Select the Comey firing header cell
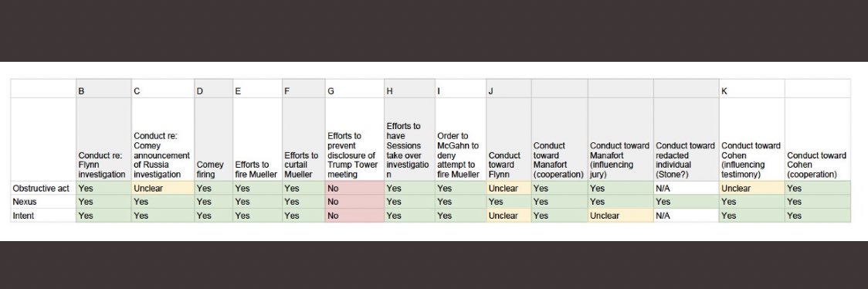This screenshot has width=868, height=289. click(x=214, y=140)
